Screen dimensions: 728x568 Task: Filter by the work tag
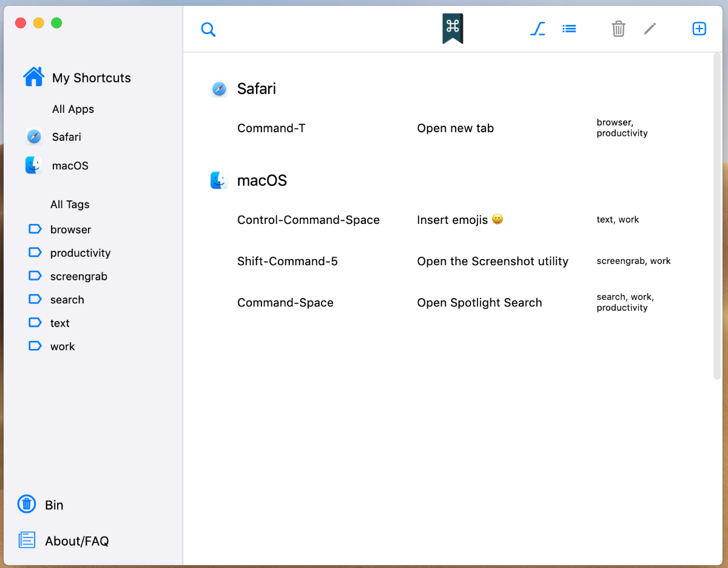pyautogui.click(x=62, y=347)
